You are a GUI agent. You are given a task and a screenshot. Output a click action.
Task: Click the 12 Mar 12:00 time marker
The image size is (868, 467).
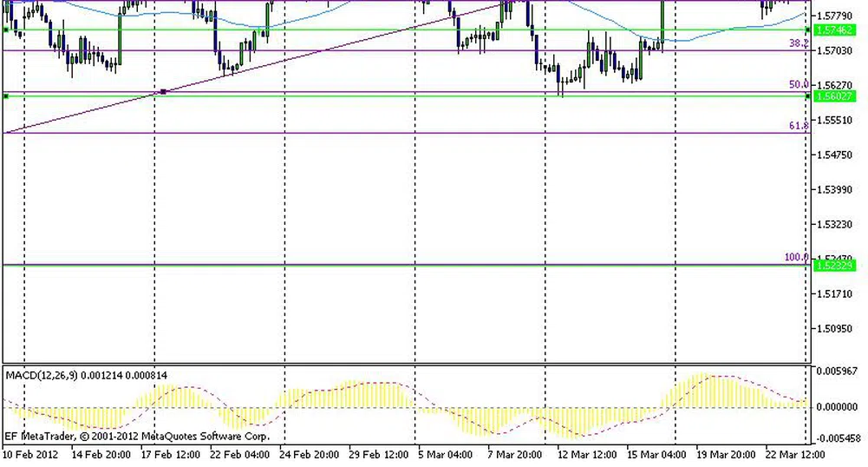586,454
